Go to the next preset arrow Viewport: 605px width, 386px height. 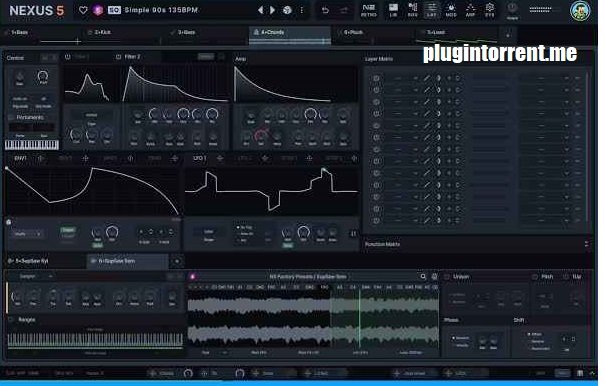pos(272,10)
